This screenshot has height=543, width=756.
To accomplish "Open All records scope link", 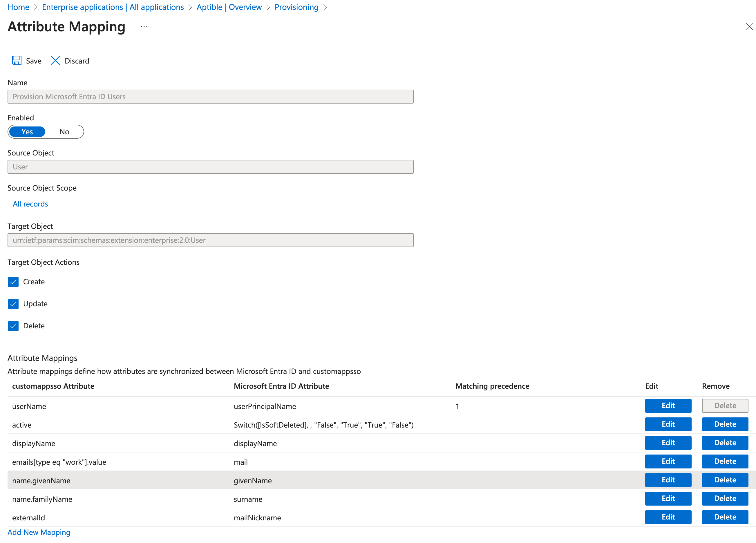I will (30, 204).
